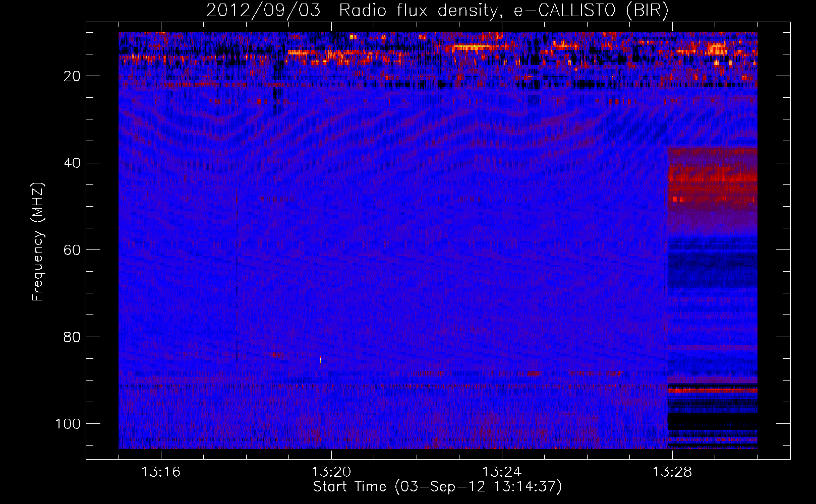The width and height of the screenshot is (816, 504).
Task: Click the 'Frequency (MHZ)' y-axis label
Action: pyautogui.click(x=38, y=242)
